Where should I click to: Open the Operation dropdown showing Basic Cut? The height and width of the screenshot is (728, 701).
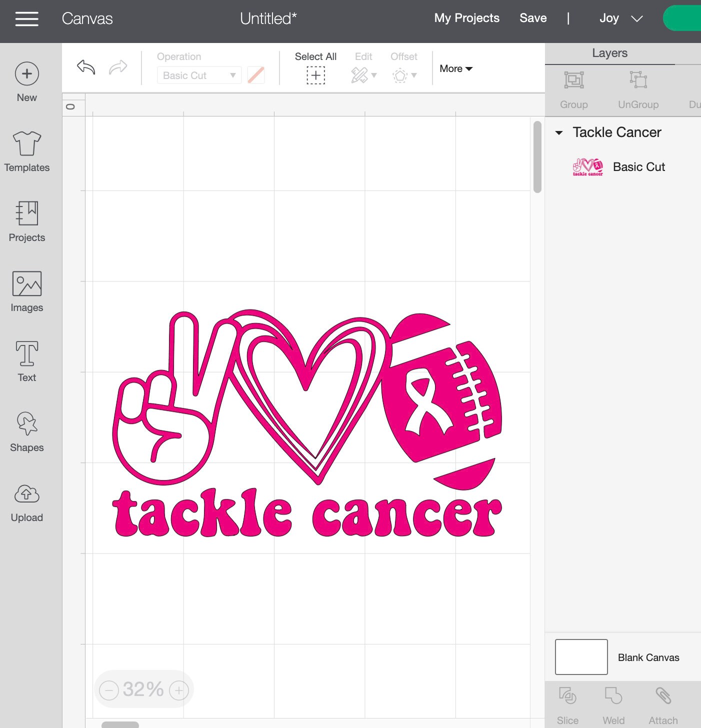[198, 75]
